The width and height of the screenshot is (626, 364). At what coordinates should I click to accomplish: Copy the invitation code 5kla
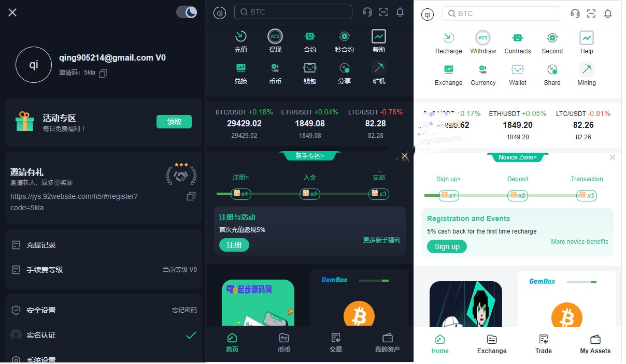pos(103,73)
